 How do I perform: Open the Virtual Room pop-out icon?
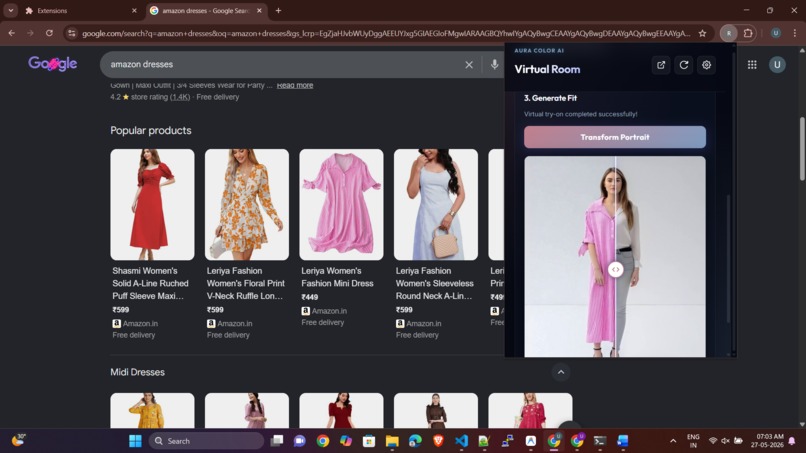pyautogui.click(x=661, y=65)
